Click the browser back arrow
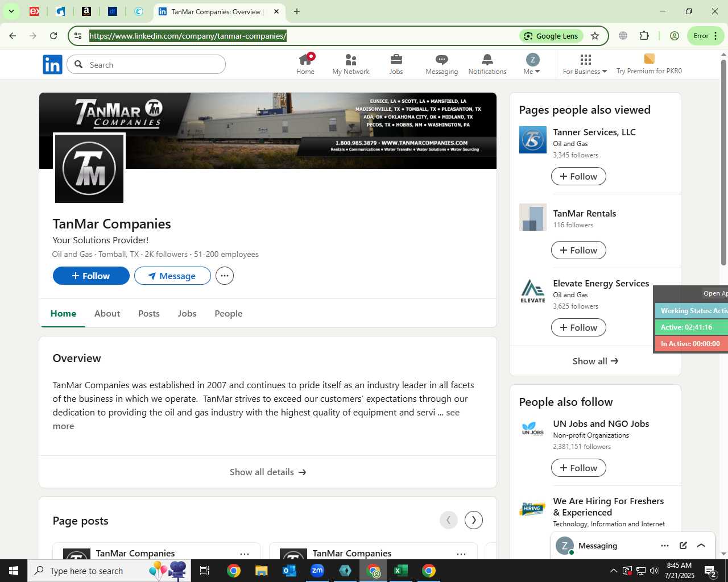 tap(13, 36)
